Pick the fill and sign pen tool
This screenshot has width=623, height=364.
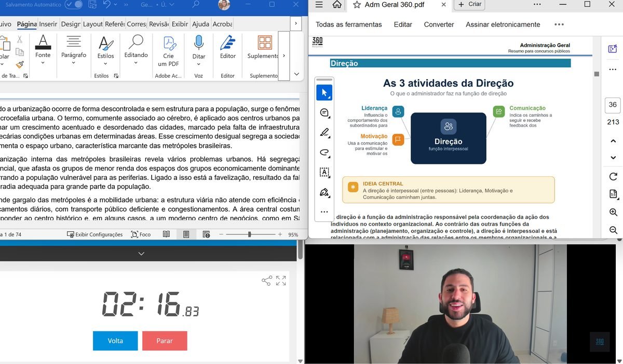[324, 192]
